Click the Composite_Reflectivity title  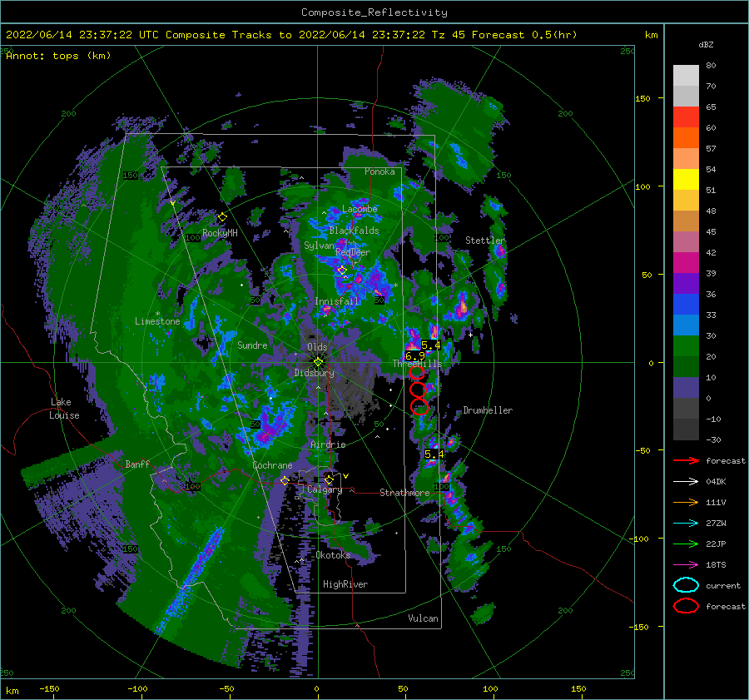(374, 12)
